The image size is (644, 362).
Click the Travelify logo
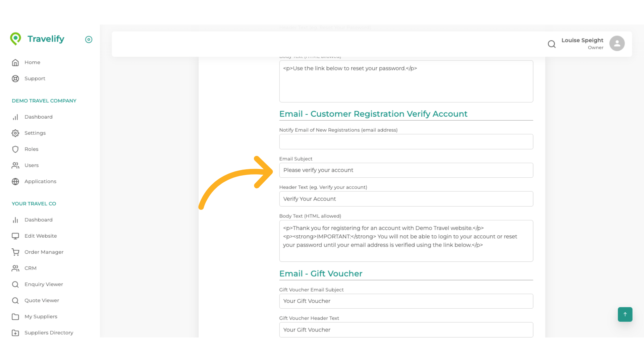coord(37,39)
